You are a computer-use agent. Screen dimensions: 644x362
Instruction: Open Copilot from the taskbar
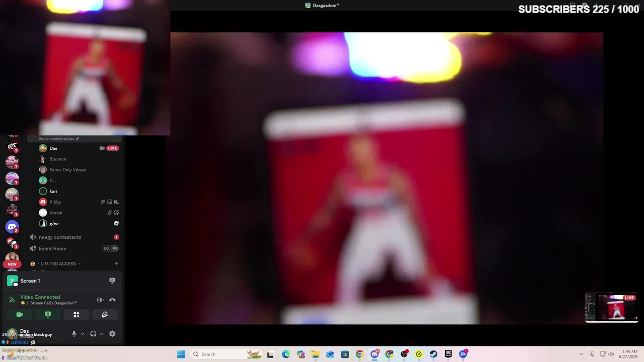300,354
